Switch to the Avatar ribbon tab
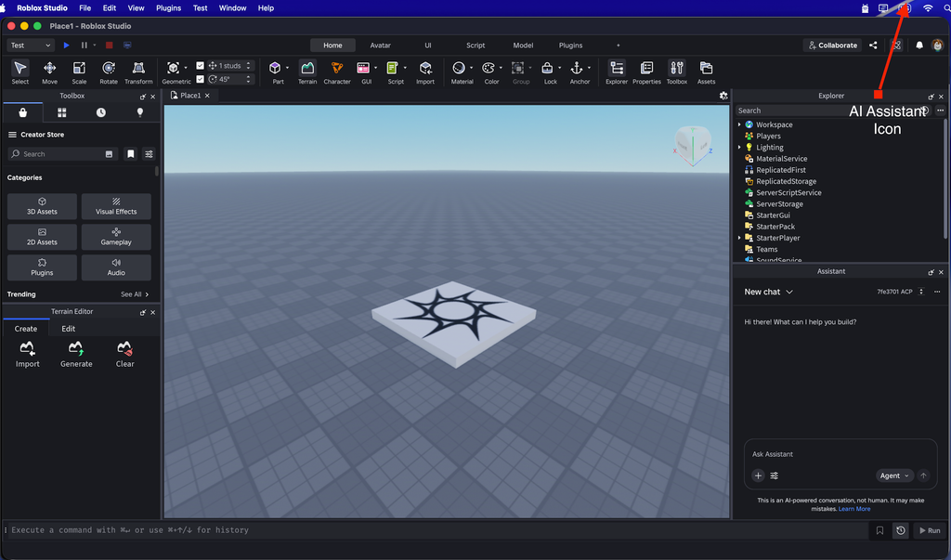 click(x=380, y=46)
